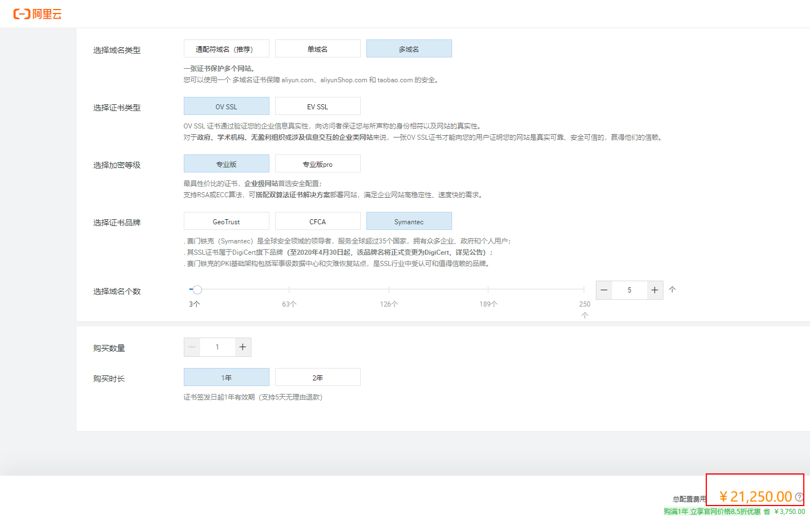Pick OV SSL certificate type

[x=227, y=107]
